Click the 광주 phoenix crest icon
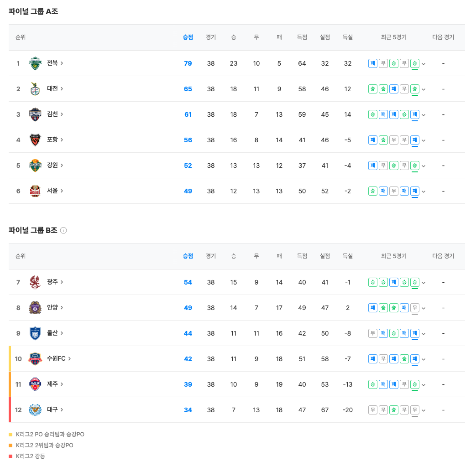Screen dimensions: 476x466 tap(35, 282)
